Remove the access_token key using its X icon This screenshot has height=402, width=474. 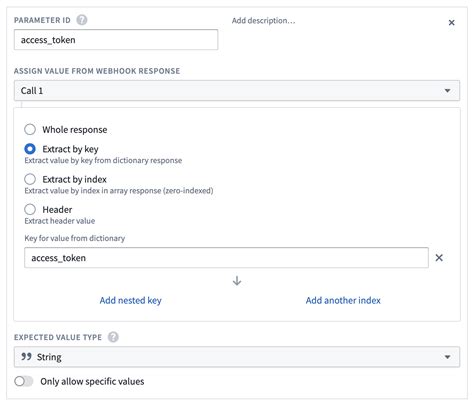click(439, 258)
